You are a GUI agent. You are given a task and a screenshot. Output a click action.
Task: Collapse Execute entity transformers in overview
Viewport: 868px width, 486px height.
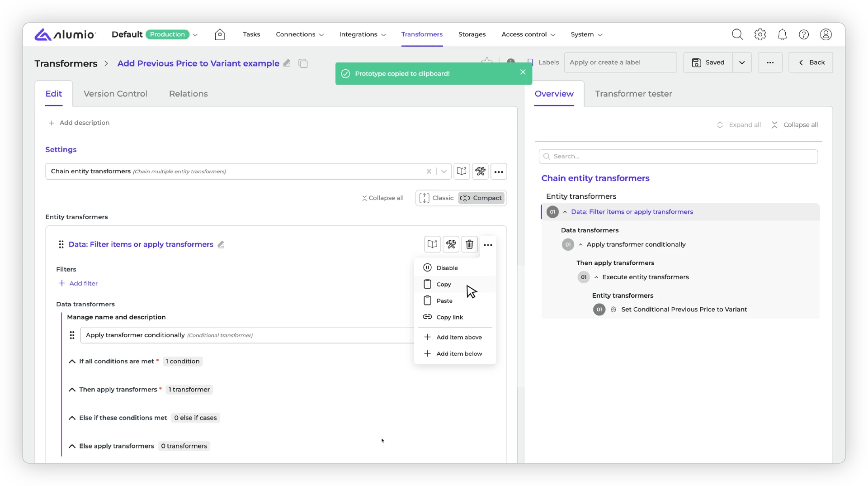point(596,277)
